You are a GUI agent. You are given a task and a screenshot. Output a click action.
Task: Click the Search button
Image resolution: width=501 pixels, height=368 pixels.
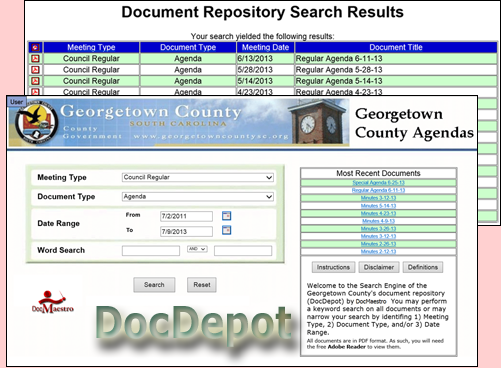[x=154, y=285]
